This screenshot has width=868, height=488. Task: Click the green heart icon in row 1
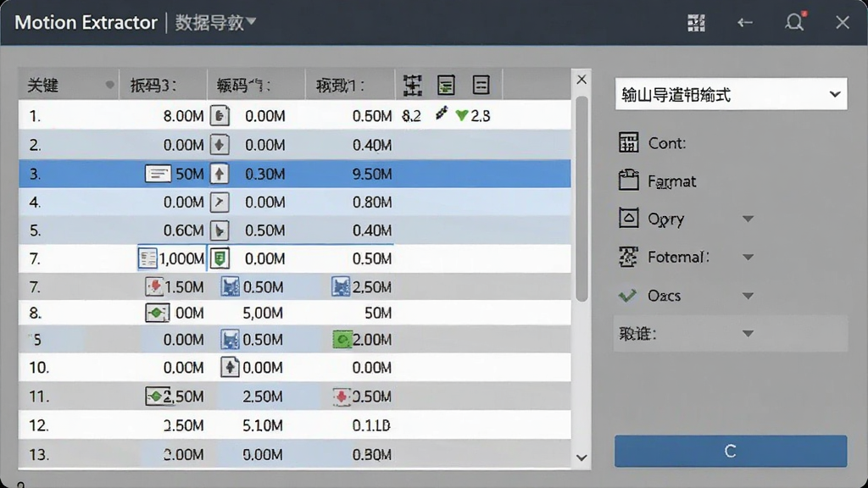tap(462, 115)
